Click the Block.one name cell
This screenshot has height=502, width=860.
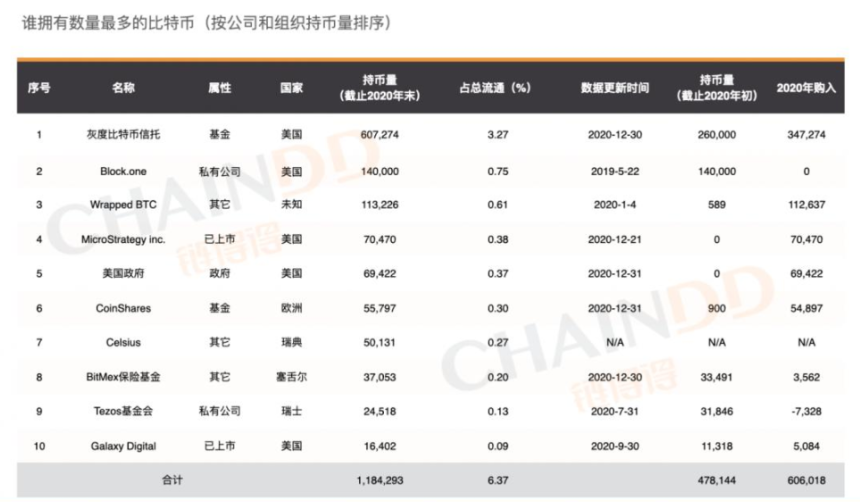click(x=124, y=171)
